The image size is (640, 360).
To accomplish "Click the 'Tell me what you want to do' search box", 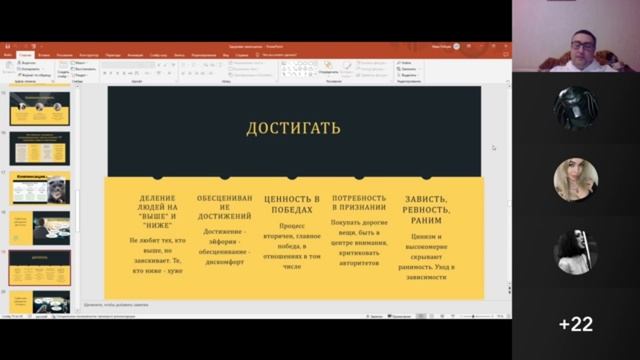I will tap(277, 55).
